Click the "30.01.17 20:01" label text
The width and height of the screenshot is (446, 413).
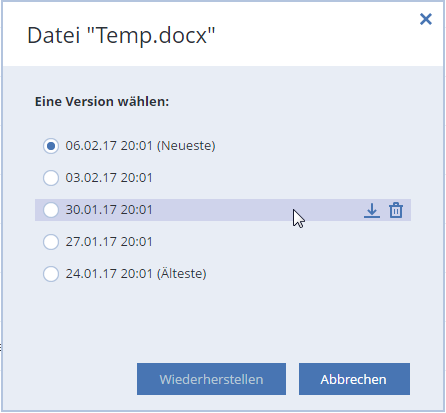(x=109, y=210)
